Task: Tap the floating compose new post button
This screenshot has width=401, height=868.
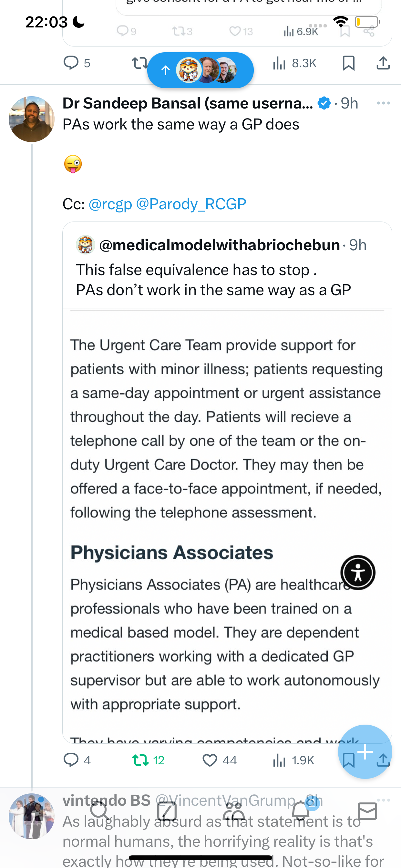Action: pyautogui.click(x=365, y=751)
